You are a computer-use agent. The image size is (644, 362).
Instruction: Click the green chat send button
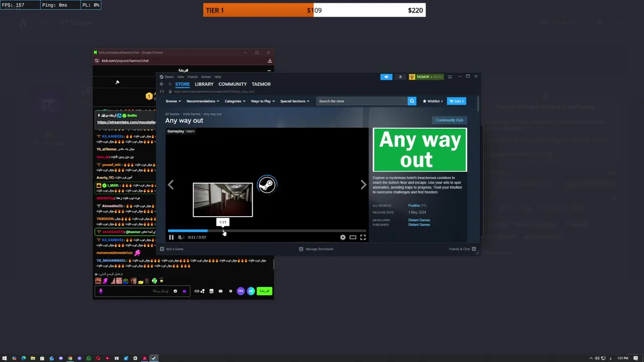264,291
